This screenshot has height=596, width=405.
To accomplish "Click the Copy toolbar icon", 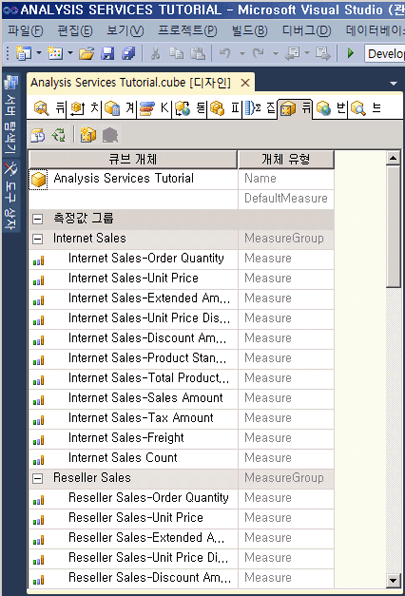I will [x=176, y=54].
